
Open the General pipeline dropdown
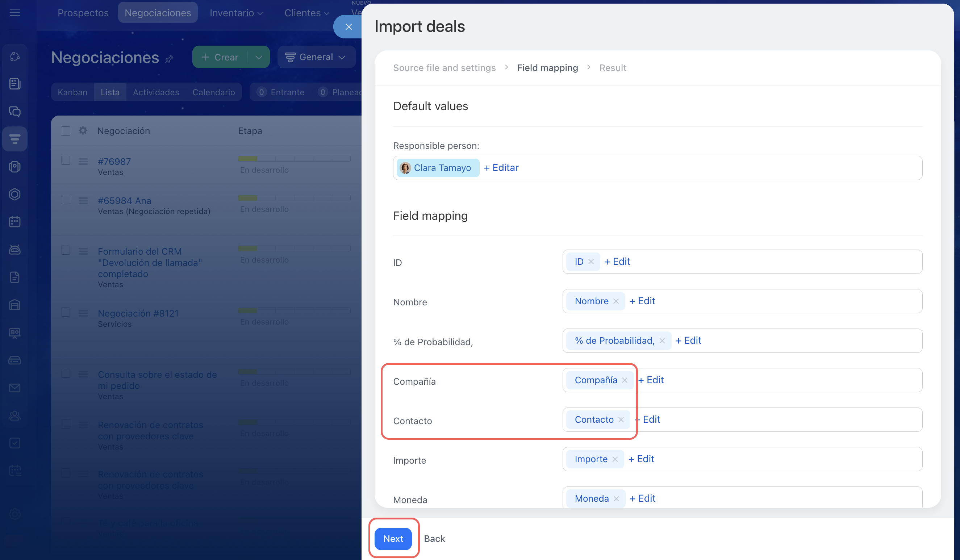tap(316, 57)
